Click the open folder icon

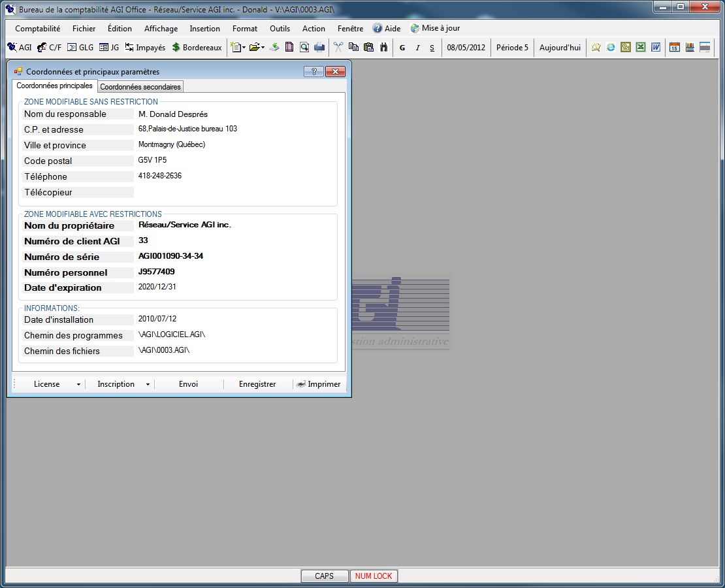point(254,47)
